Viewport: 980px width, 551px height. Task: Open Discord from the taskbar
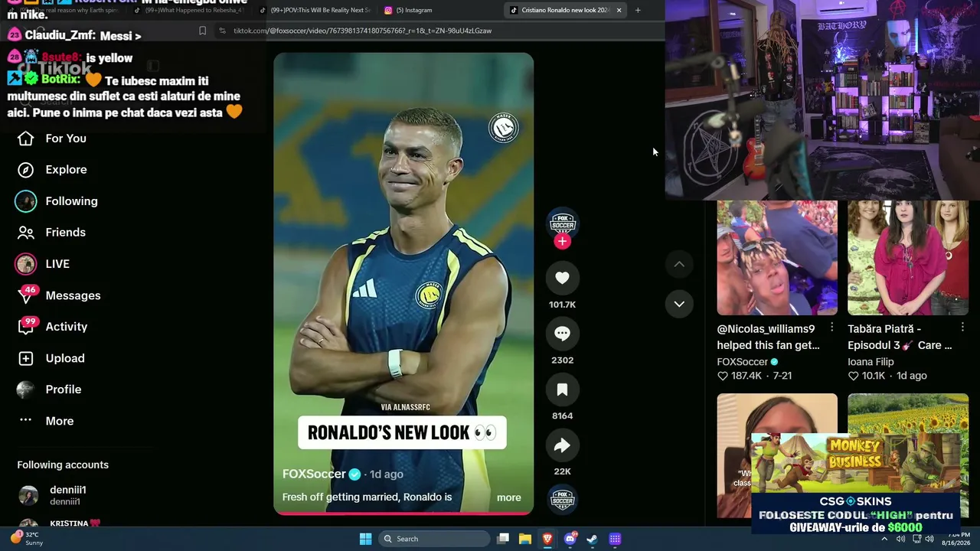click(x=570, y=539)
